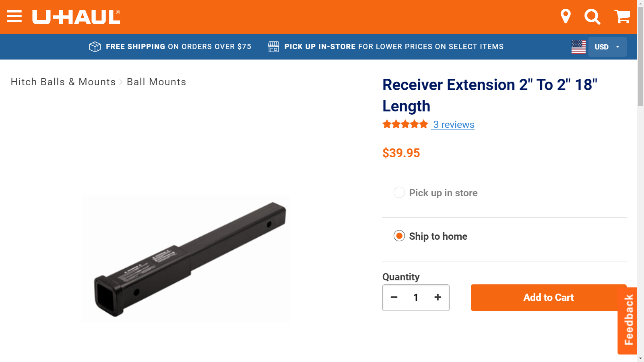Open the Feedback side tab

pyautogui.click(x=628, y=321)
